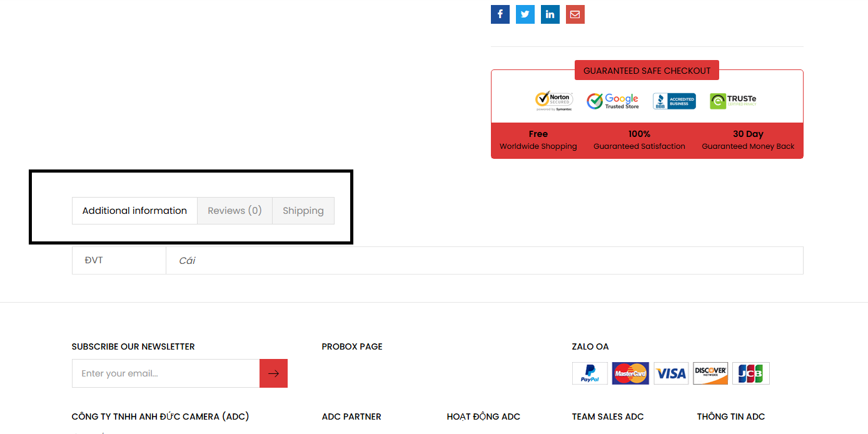
Task: Focus the Enter your email field
Action: tap(166, 373)
